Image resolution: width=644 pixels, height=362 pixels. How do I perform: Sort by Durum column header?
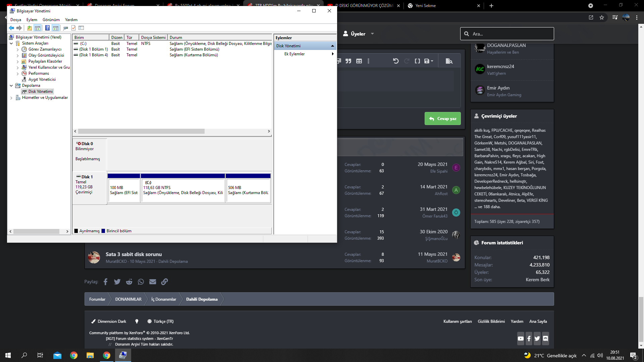click(220, 38)
